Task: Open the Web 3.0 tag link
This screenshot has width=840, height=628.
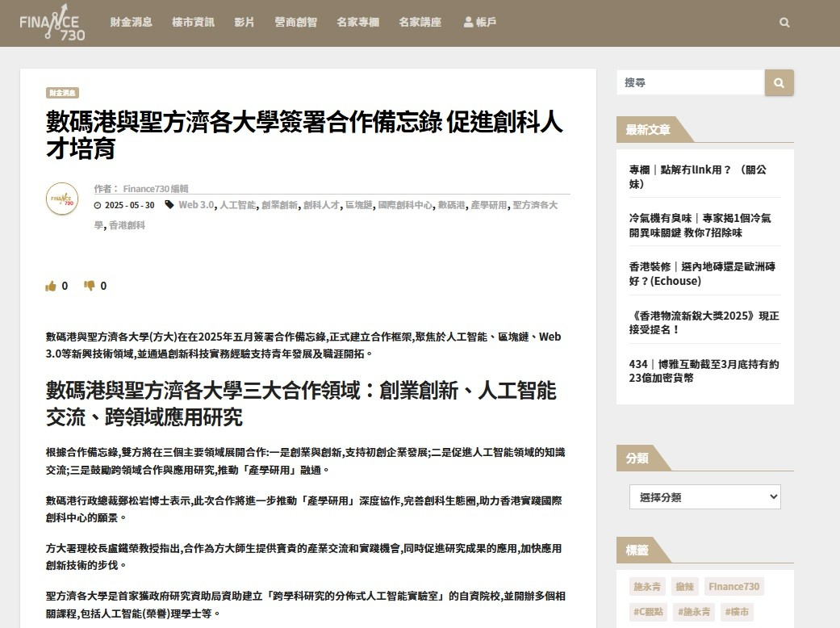Action: 196,205
